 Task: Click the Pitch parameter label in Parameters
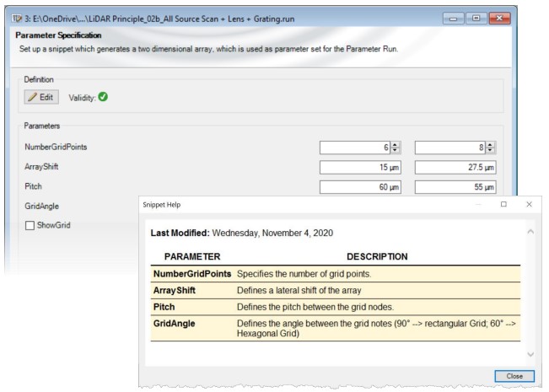[33, 186]
